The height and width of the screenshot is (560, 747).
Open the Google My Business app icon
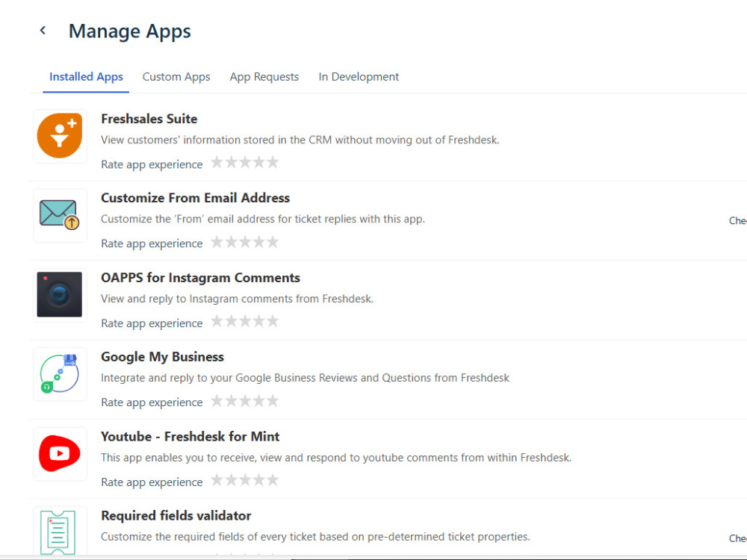(x=60, y=374)
